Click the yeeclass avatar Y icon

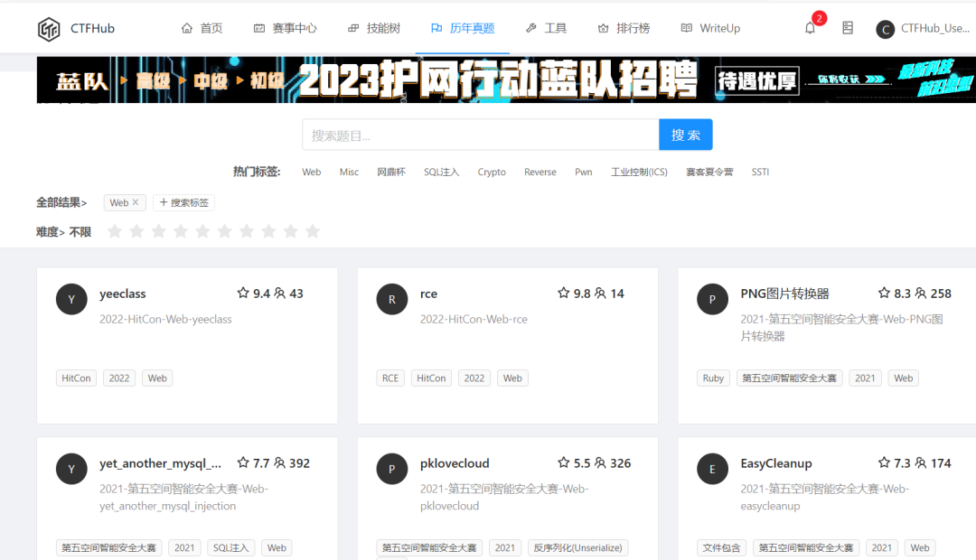71,299
